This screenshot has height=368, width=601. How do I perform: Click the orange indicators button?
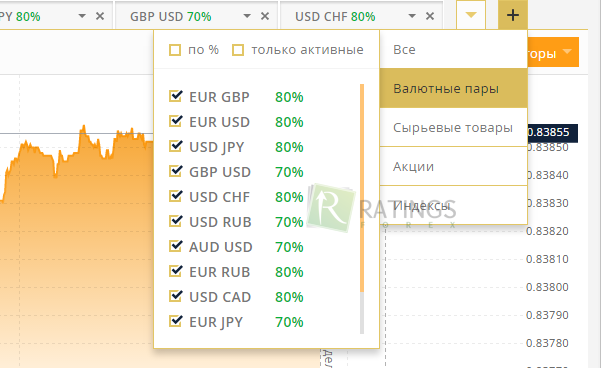click(553, 52)
